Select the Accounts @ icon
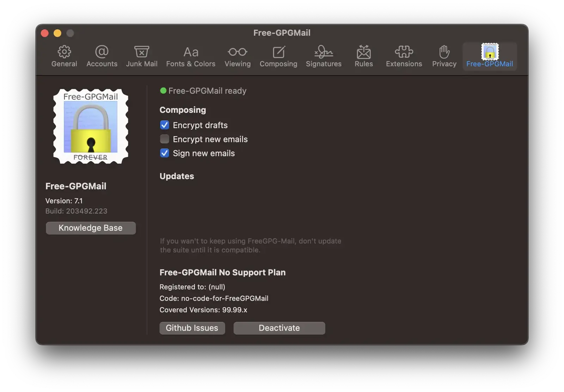 point(102,56)
